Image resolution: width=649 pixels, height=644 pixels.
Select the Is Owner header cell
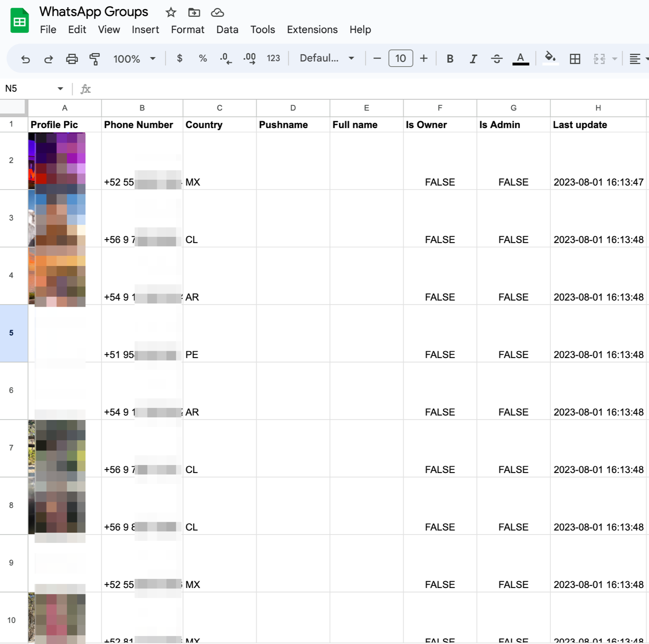(440, 125)
